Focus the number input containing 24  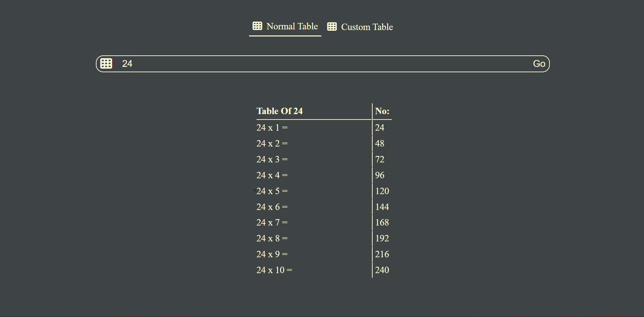tap(322, 64)
